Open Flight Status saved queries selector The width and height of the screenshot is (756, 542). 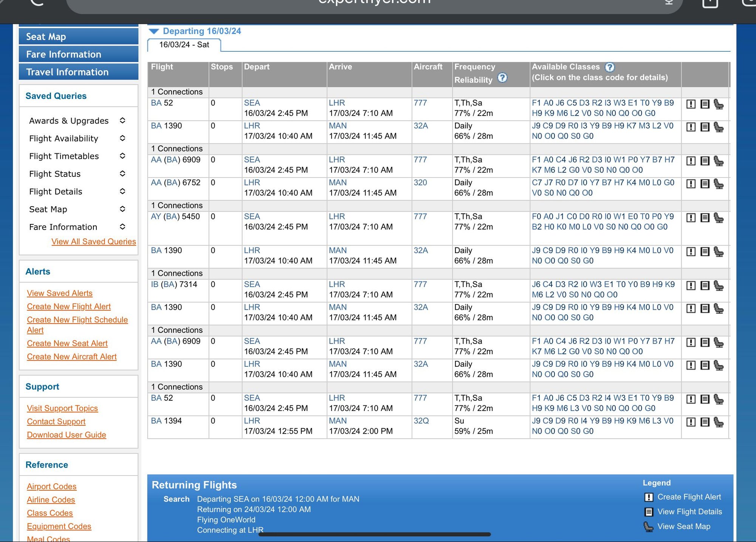click(122, 174)
